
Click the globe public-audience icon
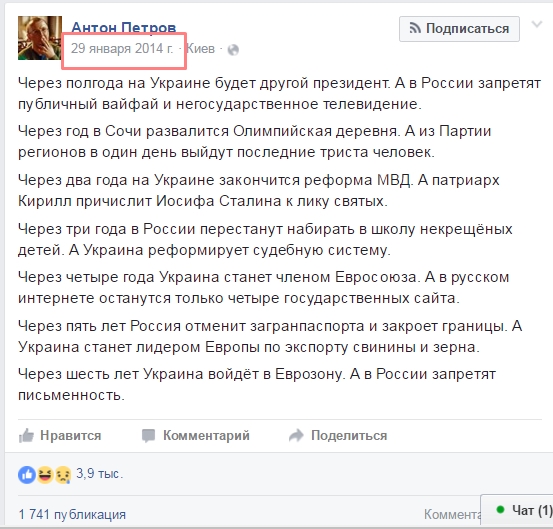tap(233, 50)
